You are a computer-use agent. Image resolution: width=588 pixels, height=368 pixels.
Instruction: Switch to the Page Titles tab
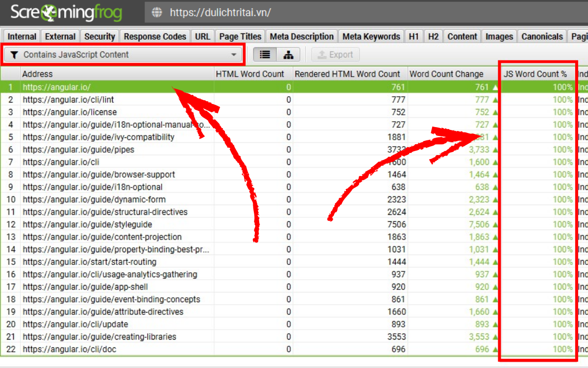tap(241, 36)
